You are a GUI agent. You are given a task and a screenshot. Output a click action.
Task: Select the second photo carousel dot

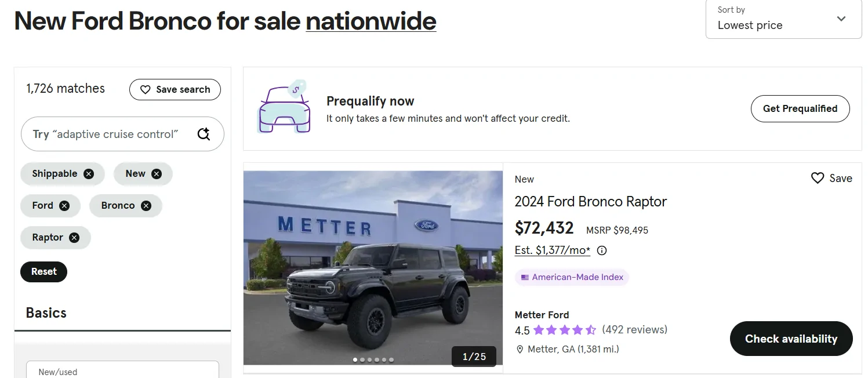pos(362,359)
